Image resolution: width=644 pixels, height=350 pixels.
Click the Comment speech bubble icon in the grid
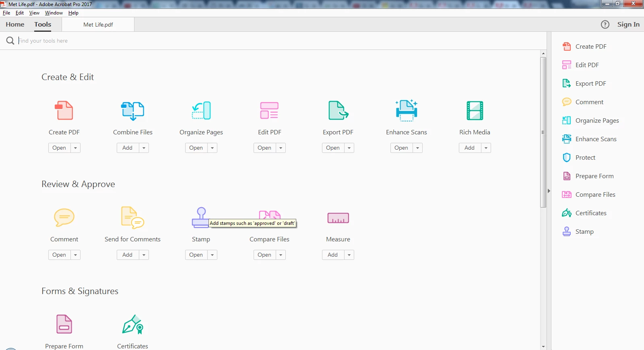point(64,217)
